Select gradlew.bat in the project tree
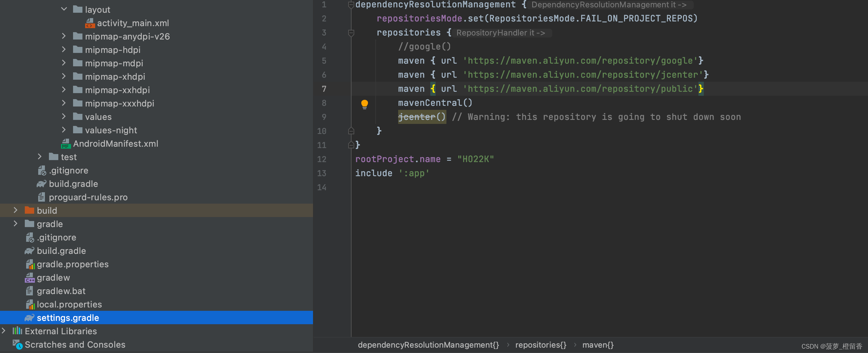868x353 pixels. point(61,291)
